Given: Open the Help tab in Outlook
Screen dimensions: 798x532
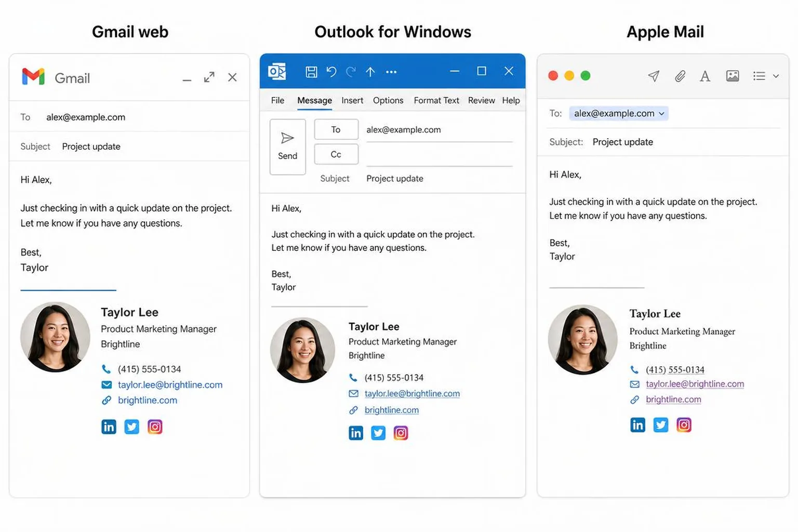Looking at the screenshot, I should pyautogui.click(x=511, y=100).
